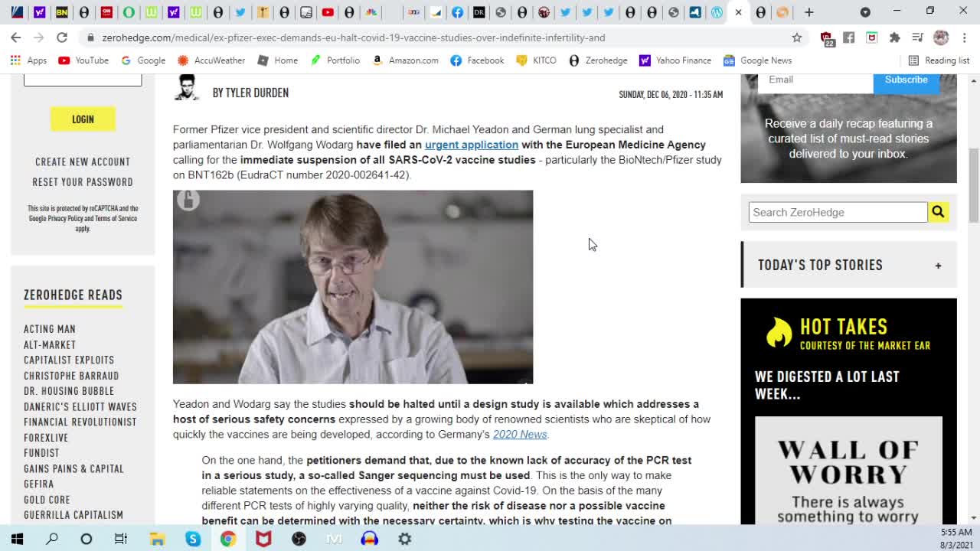Switch to the first browser tab
Image resolution: width=980 pixels, height=551 pixels.
tap(17, 12)
